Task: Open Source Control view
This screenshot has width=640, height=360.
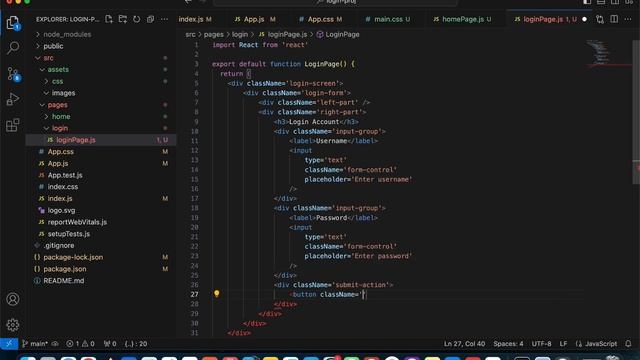Action: coord(13,74)
